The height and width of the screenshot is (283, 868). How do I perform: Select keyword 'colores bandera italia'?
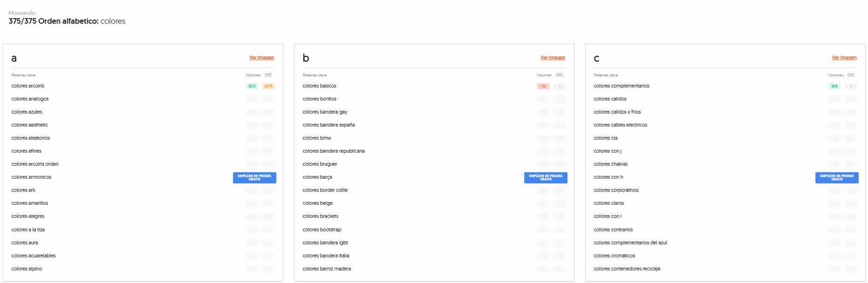326,256
